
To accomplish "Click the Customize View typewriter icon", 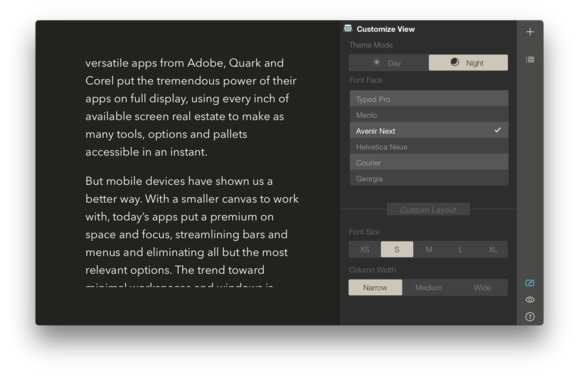I will pyautogui.click(x=348, y=28).
